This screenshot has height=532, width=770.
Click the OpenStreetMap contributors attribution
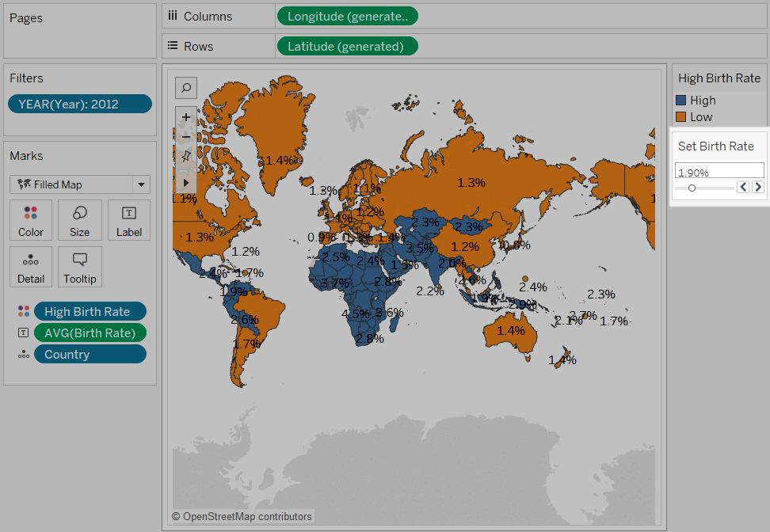(x=242, y=516)
